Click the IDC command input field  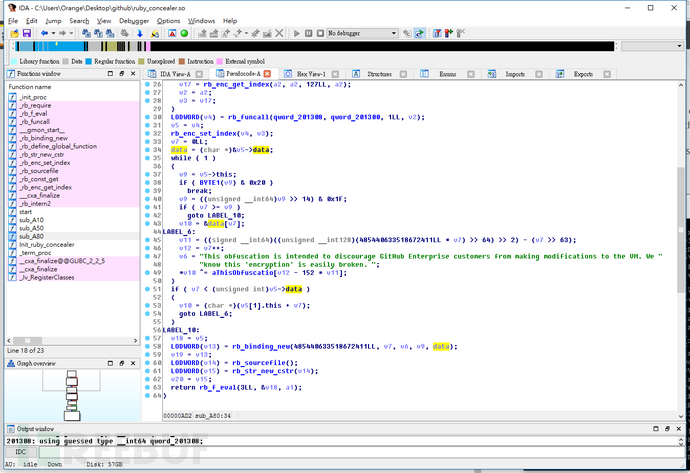360,452
